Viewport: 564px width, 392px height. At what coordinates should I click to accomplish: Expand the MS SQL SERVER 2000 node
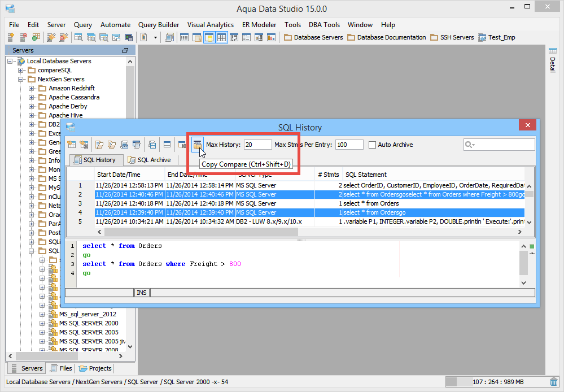click(42, 323)
